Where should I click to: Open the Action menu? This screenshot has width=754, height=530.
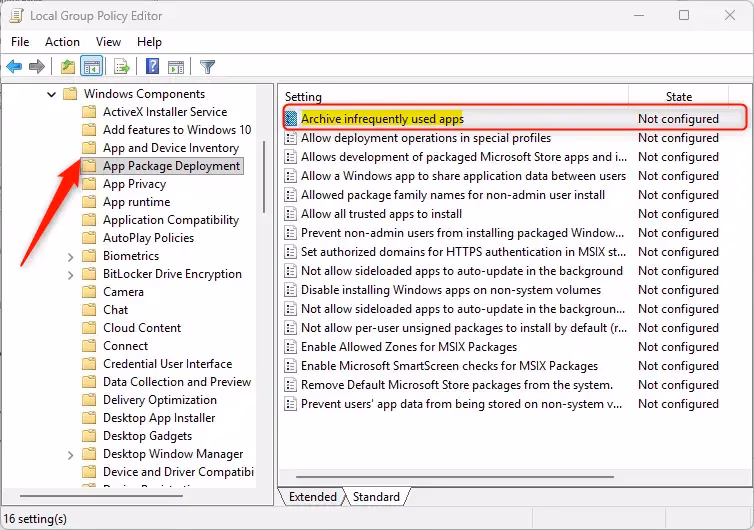click(62, 42)
